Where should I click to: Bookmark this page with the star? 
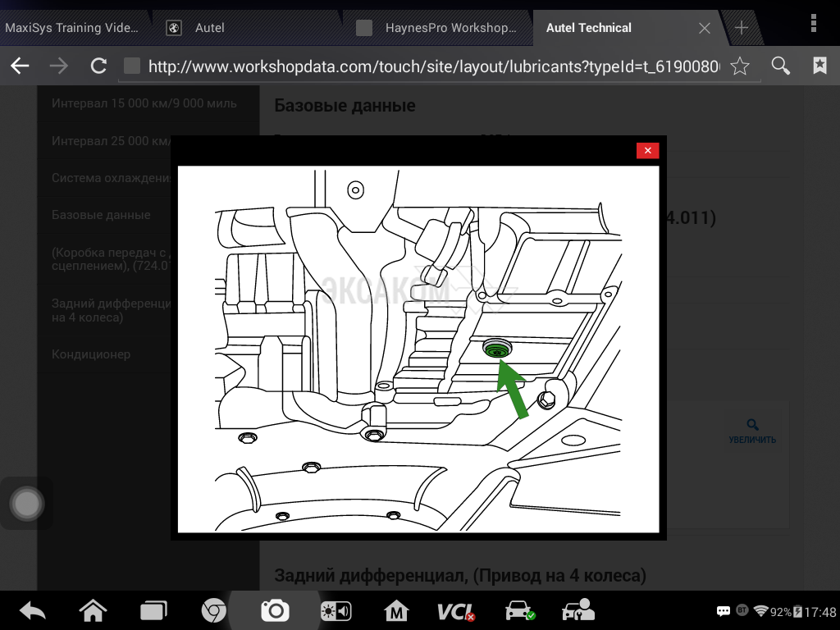[x=739, y=66]
